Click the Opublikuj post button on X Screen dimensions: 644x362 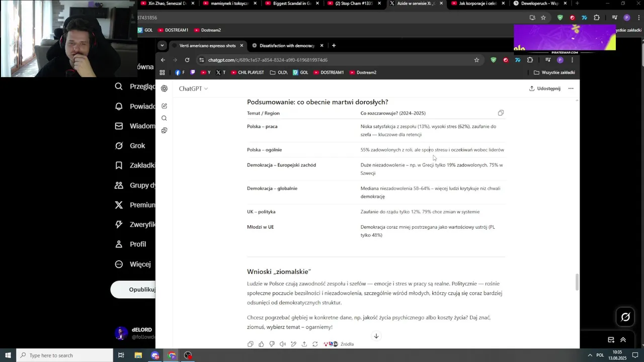(x=133, y=290)
